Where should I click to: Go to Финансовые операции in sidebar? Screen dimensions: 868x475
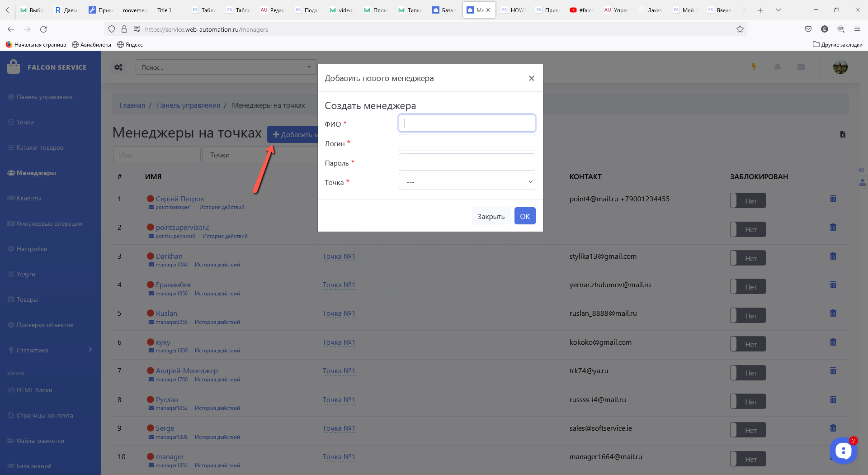[x=49, y=223]
